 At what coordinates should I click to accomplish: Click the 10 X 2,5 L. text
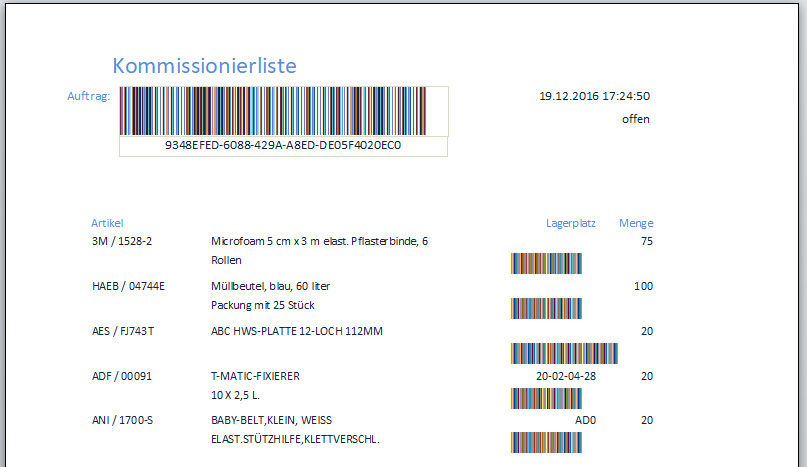coord(235,395)
